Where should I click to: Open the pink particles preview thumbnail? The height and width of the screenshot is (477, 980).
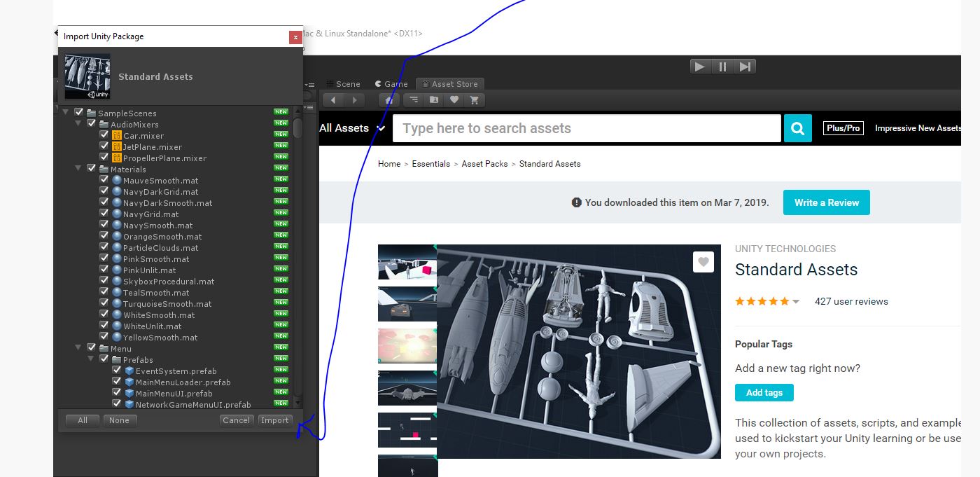coord(407,346)
